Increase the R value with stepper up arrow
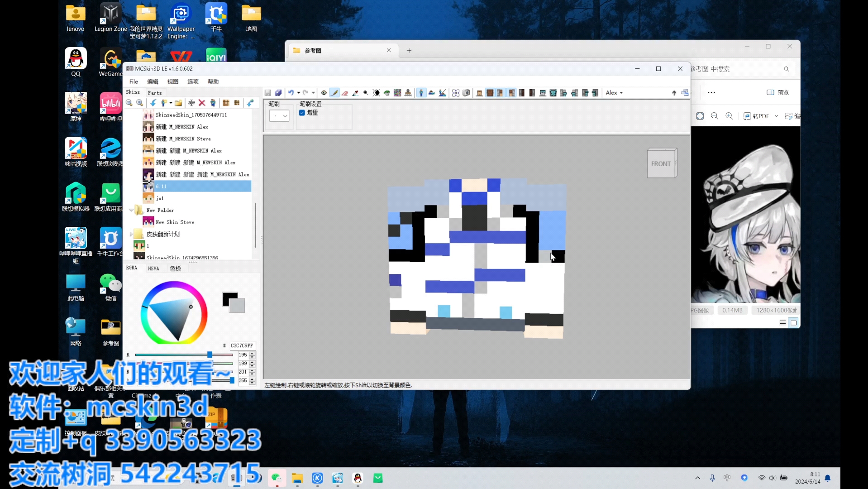 [253, 353]
